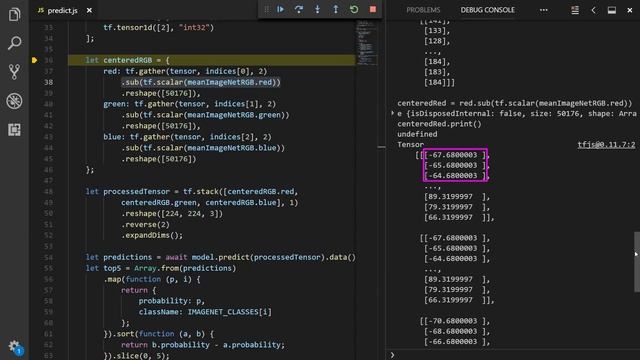The image size is (640, 360).
Task: Click the editor minimap overview
Action: point(367,43)
